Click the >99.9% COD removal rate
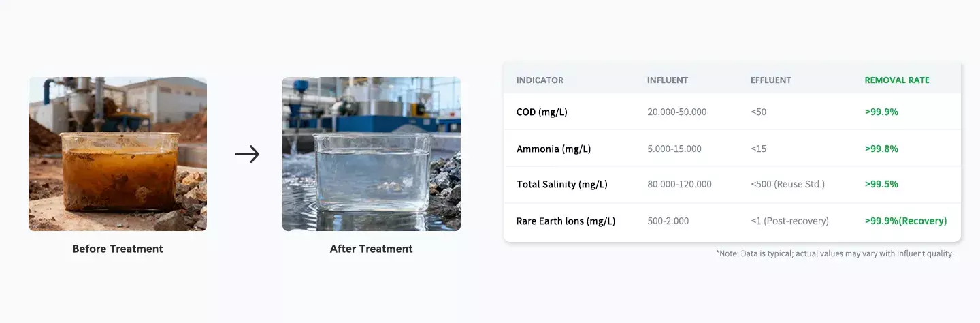Screen dimensions: 980x323 coord(881,112)
